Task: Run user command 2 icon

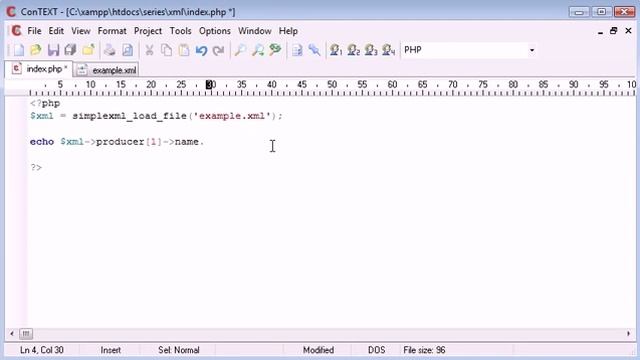Action: pyautogui.click(x=353, y=50)
